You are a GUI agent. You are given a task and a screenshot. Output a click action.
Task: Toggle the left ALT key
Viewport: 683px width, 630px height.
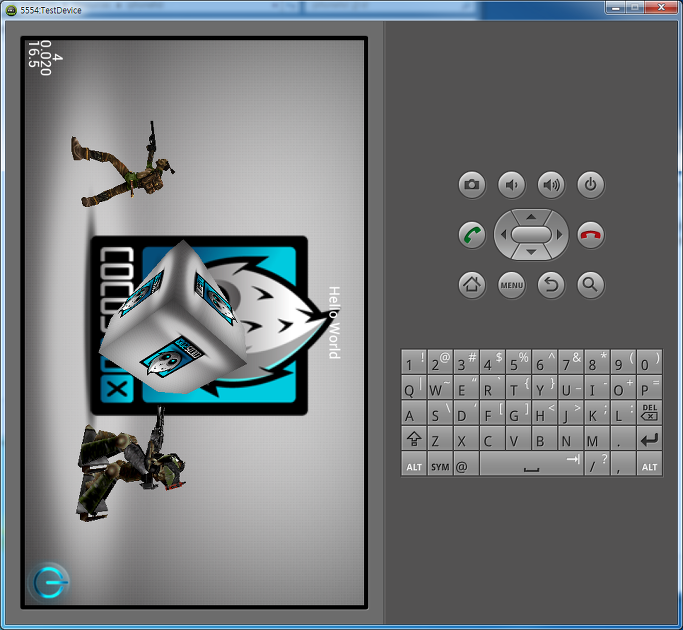tap(414, 464)
